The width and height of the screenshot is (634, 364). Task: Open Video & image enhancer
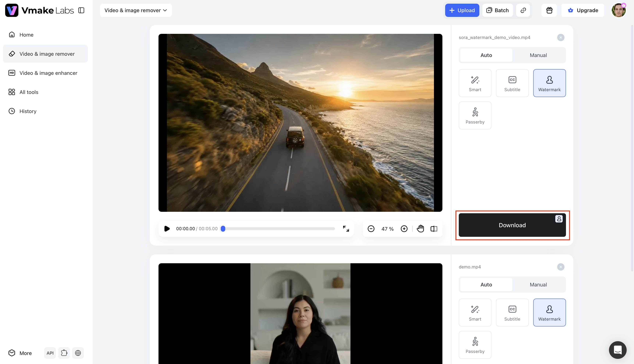[45, 73]
